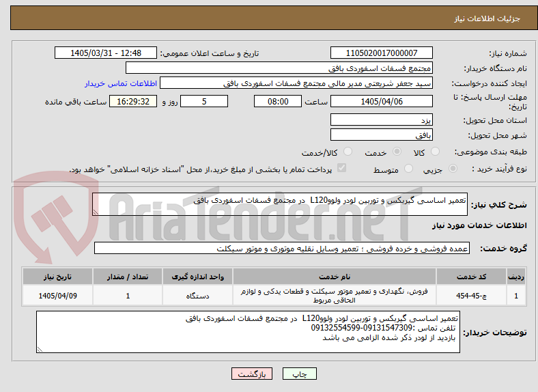538x392 pixels.
Task: Click the واحد اندازه گیری column header
Action: 197,277
